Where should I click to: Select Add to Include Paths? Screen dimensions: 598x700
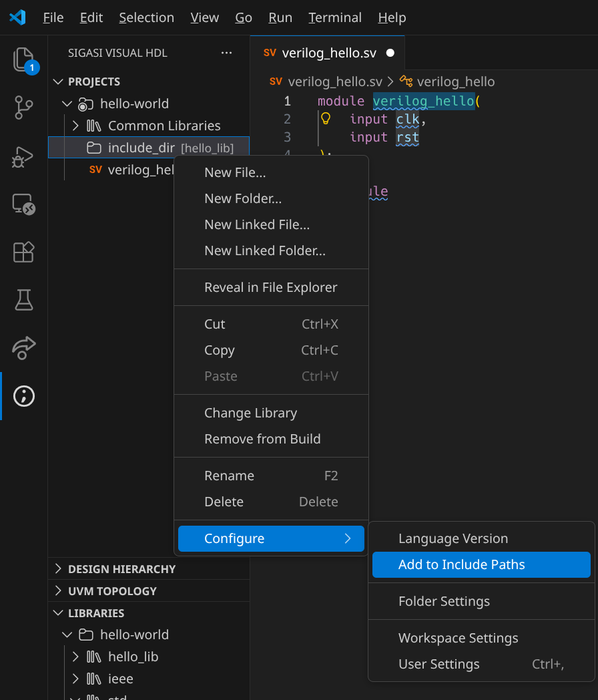click(x=461, y=564)
